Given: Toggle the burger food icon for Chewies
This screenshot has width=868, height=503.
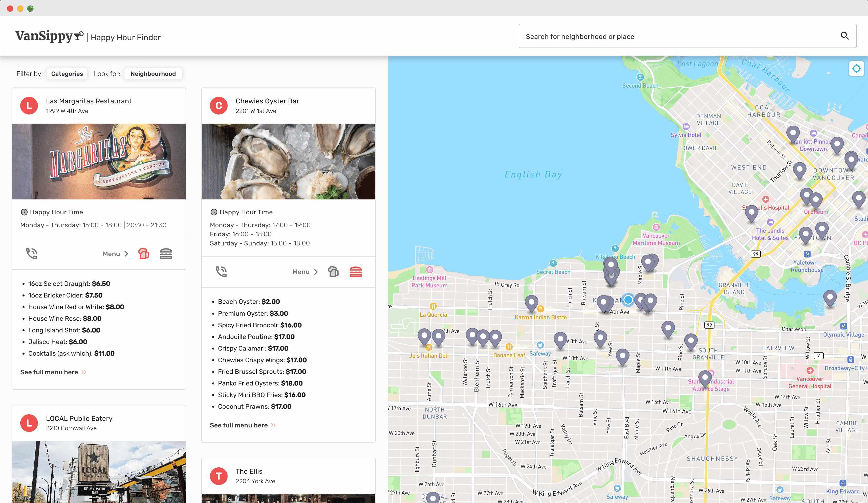Looking at the screenshot, I should (x=355, y=272).
